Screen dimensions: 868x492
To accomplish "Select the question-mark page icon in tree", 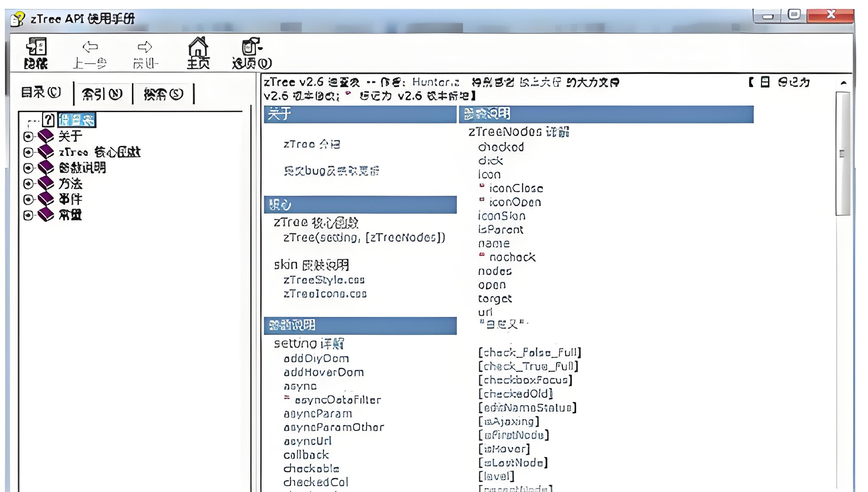I will coord(48,120).
